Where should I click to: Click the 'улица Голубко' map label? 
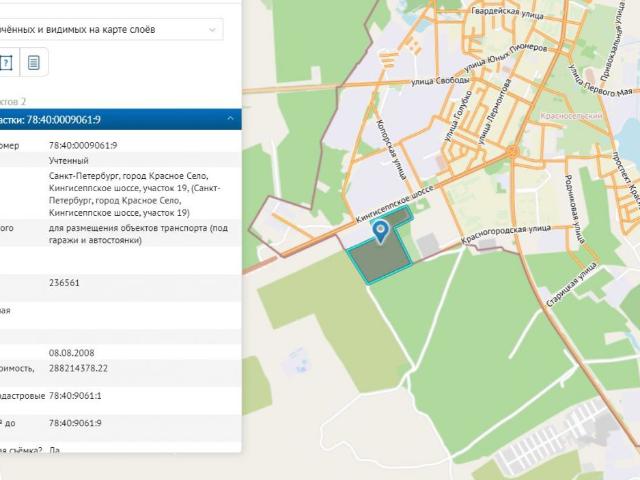pyautogui.click(x=458, y=117)
